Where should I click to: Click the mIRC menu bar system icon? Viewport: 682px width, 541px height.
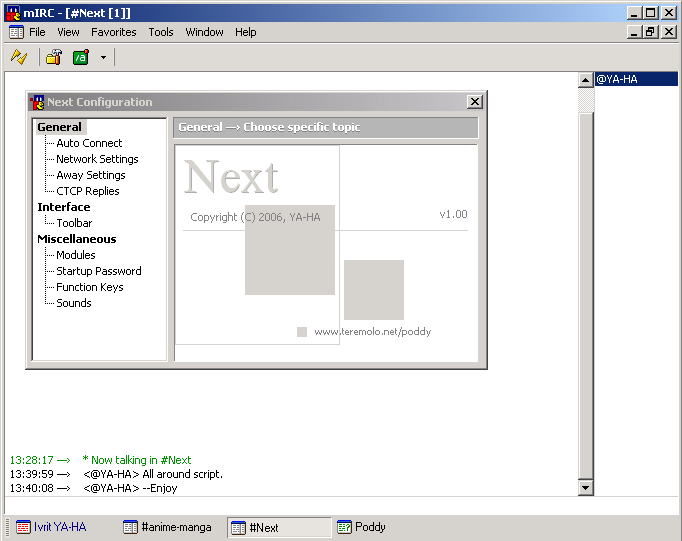(x=16, y=32)
